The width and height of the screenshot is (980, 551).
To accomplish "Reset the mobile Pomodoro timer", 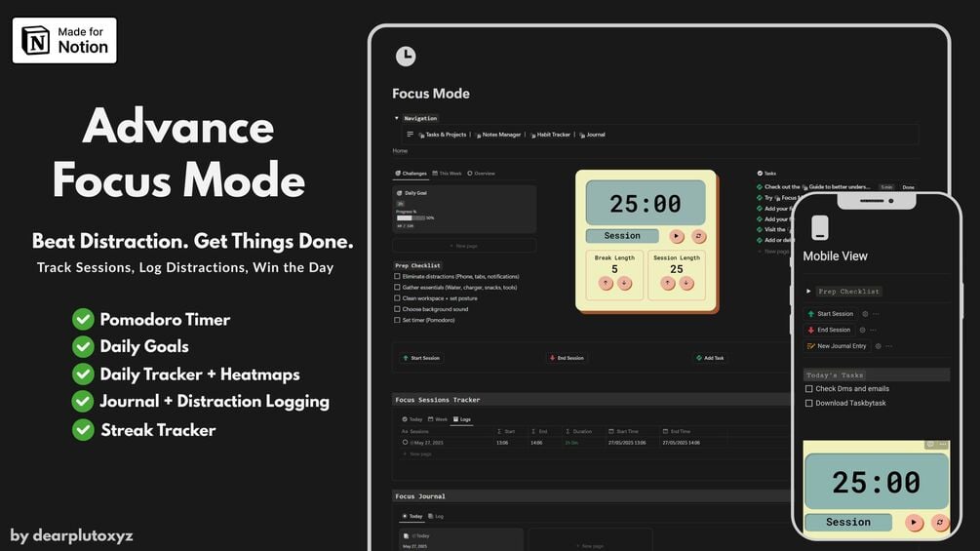I will (939, 523).
